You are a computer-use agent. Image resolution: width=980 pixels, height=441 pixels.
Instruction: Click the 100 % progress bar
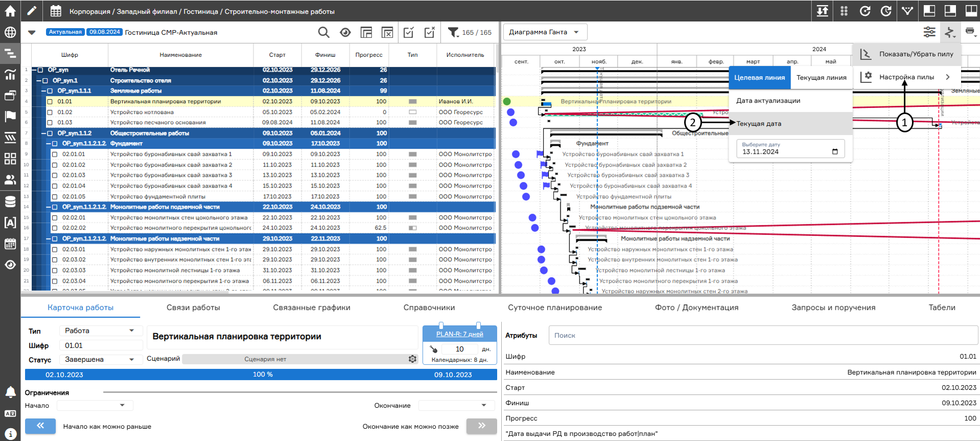tap(261, 375)
